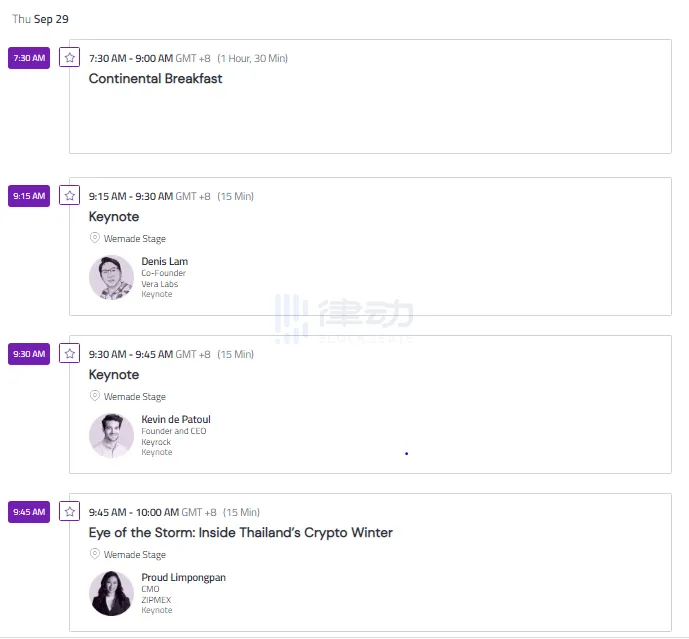Favorite the Continental Breakfast session star
Image resolution: width=689 pixels, height=639 pixels.
tap(69, 58)
